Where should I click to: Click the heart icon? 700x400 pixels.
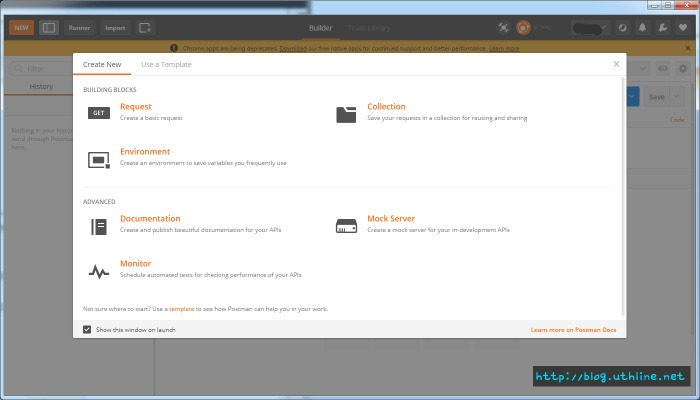(x=683, y=28)
